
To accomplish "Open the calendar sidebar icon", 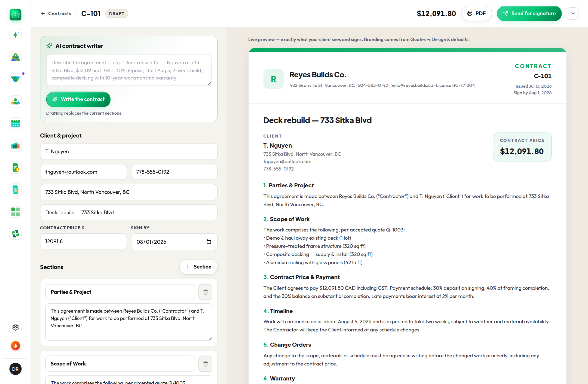I will coord(16,123).
